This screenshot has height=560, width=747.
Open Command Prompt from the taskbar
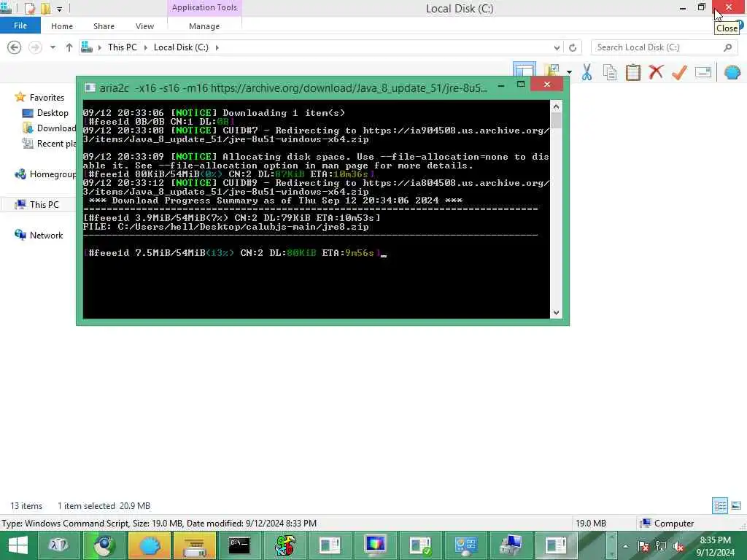tap(239, 545)
